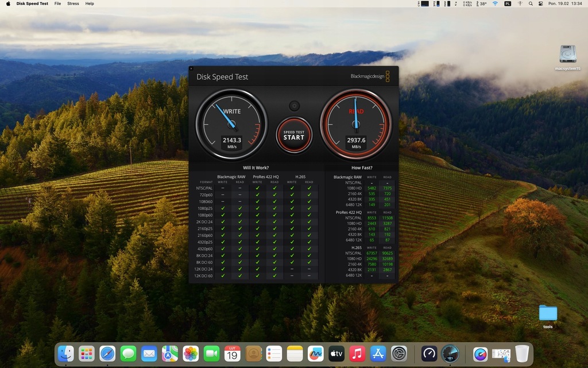
Task: Click the Read speed gauge
Action: 356,124
